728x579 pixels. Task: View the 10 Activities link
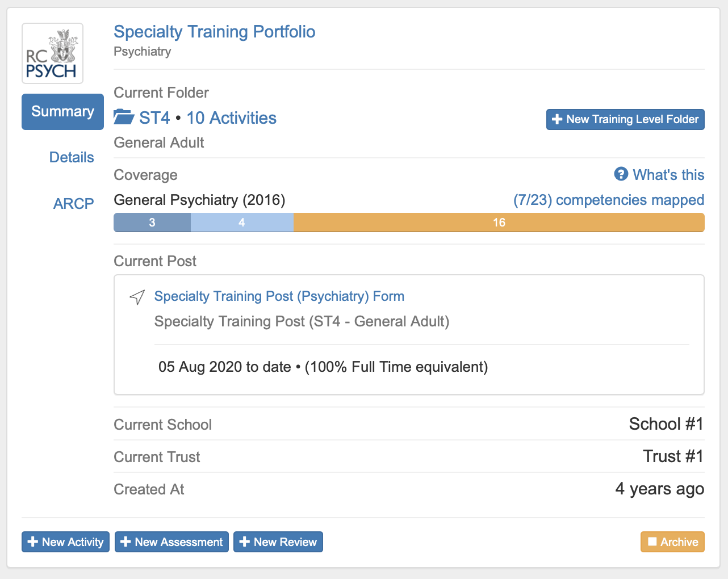pos(231,118)
